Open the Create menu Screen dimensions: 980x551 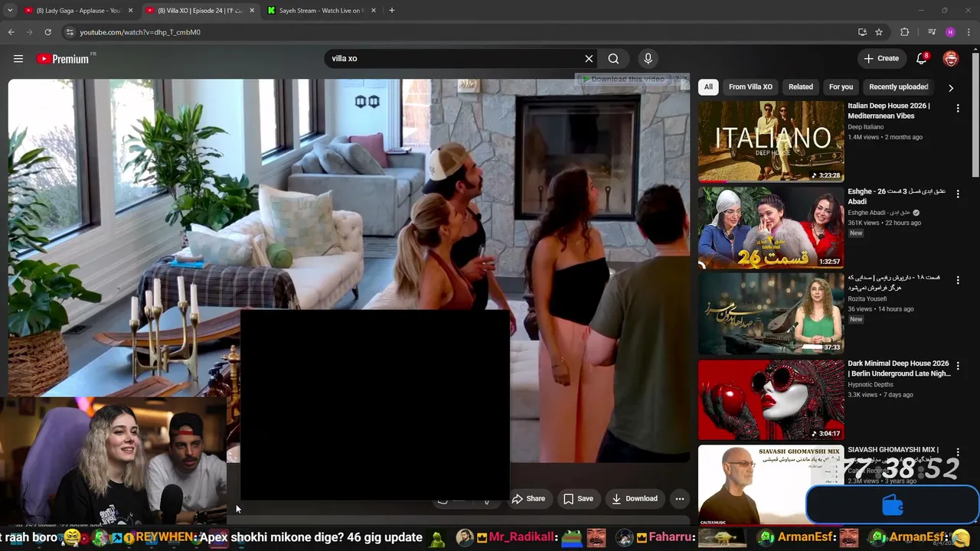pos(881,58)
